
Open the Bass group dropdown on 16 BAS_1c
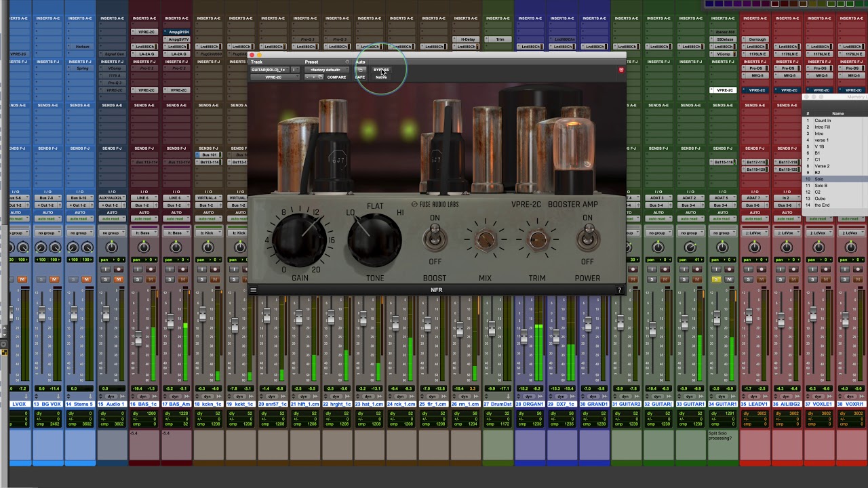pyautogui.click(x=144, y=233)
